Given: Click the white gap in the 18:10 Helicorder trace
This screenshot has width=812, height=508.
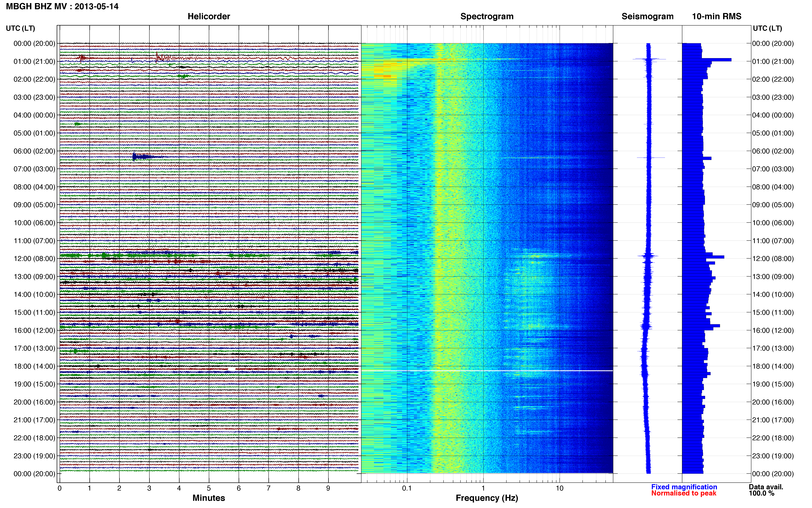Looking at the screenshot, I should pyautogui.click(x=231, y=369).
